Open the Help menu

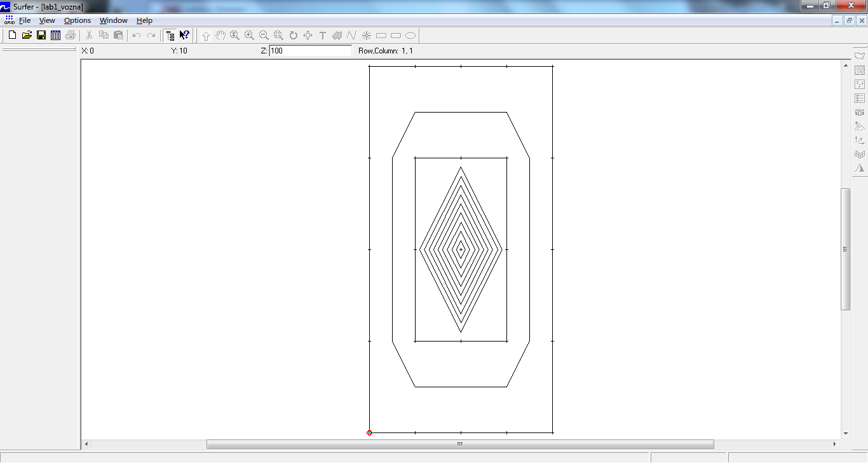point(144,20)
